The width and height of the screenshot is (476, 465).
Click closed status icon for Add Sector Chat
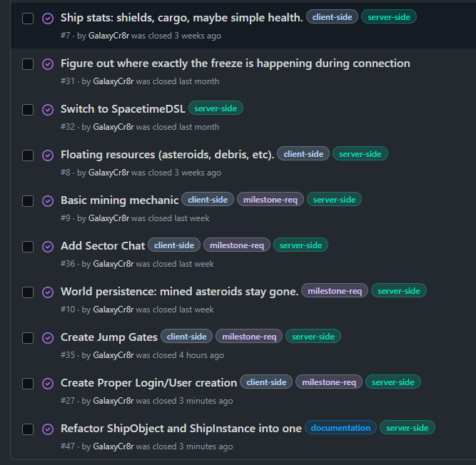click(x=48, y=247)
